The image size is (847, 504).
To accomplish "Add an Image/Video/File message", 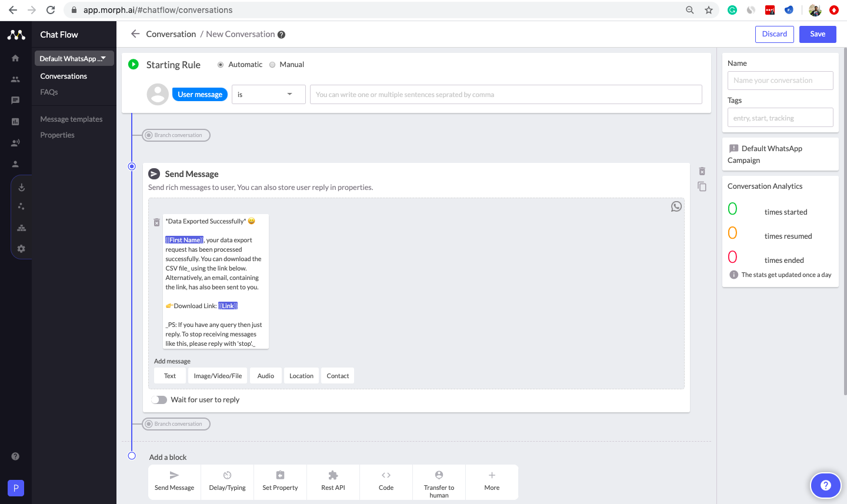I will point(218,376).
